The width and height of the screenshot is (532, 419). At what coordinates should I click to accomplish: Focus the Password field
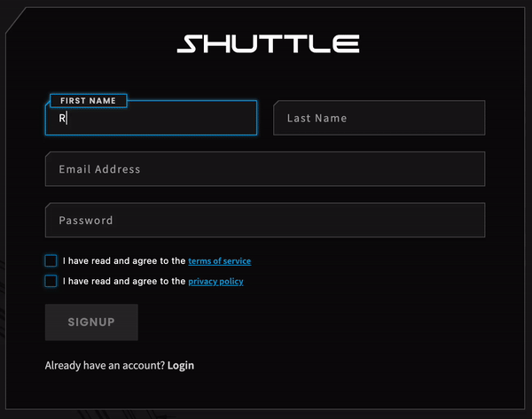pyautogui.click(x=264, y=221)
